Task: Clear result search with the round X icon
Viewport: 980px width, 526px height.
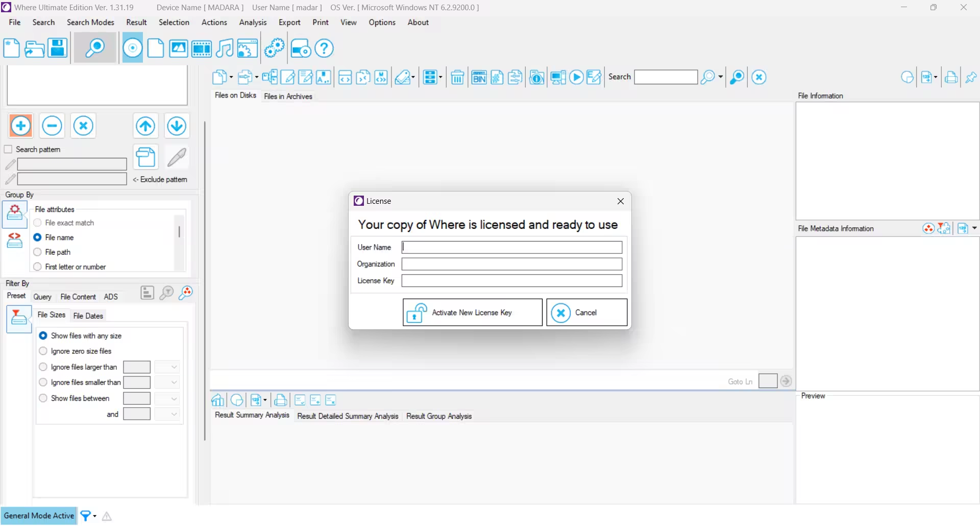Action: tap(759, 77)
